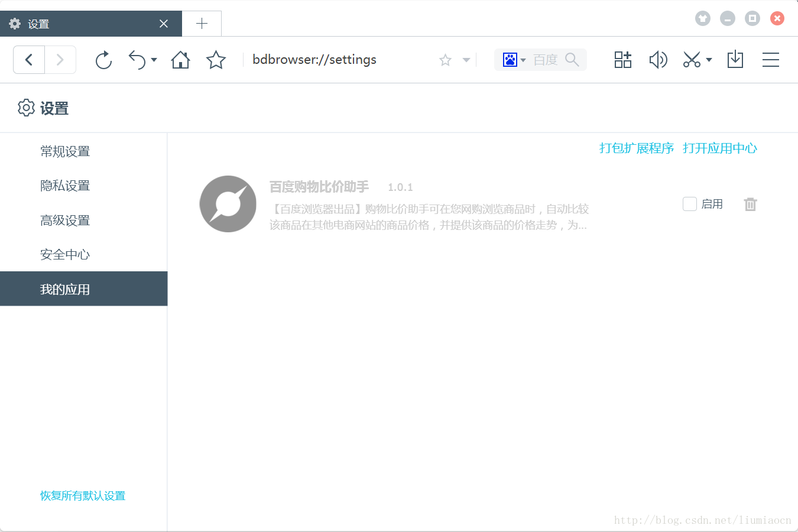The height and width of the screenshot is (532, 798).
Task: Open the downloads icon
Action: (735, 60)
